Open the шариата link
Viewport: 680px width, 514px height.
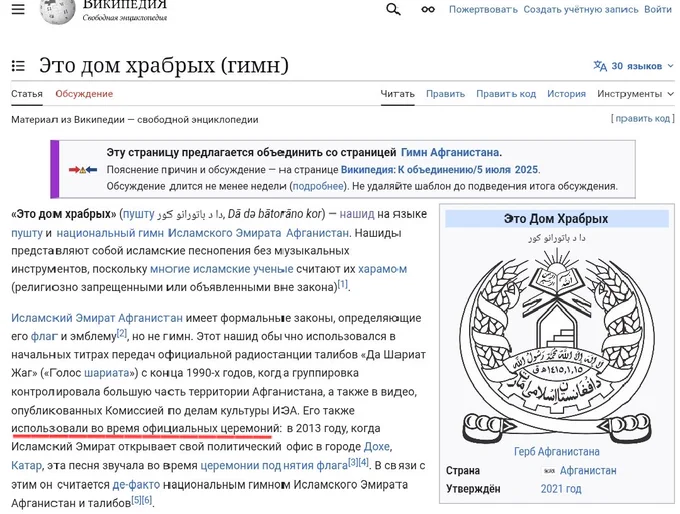click(x=106, y=373)
